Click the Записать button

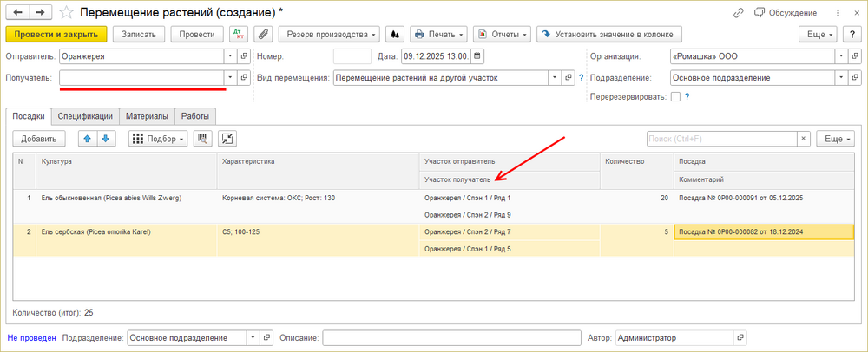(x=139, y=35)
